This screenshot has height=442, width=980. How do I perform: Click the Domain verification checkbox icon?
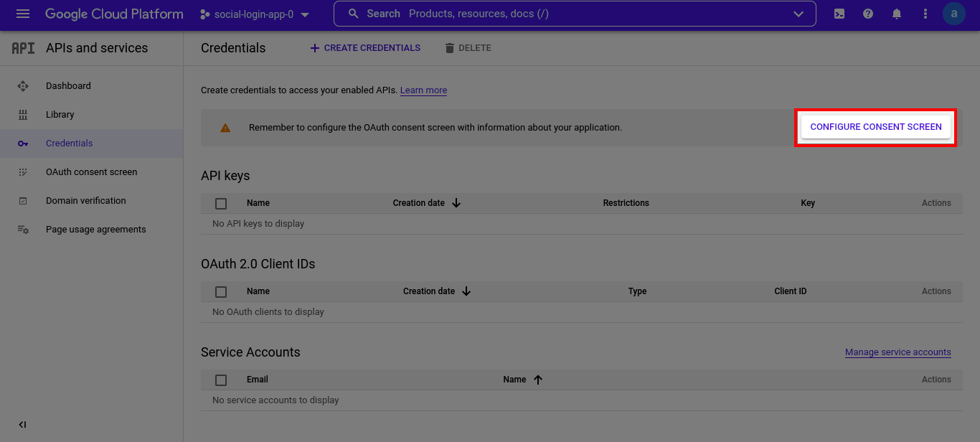click(x=23, y=201)
